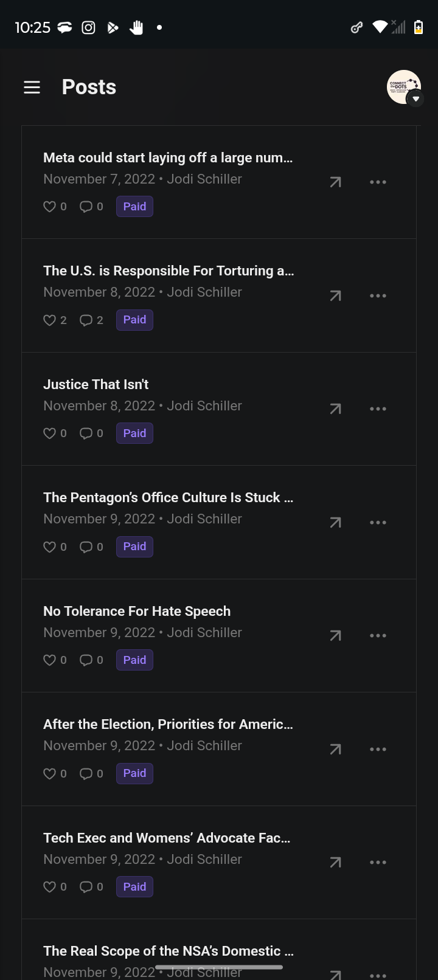Click arrow icon on Pentagon's Office Culture post
The height and width of the screenshot is (980, 438).
click(335, 522)
